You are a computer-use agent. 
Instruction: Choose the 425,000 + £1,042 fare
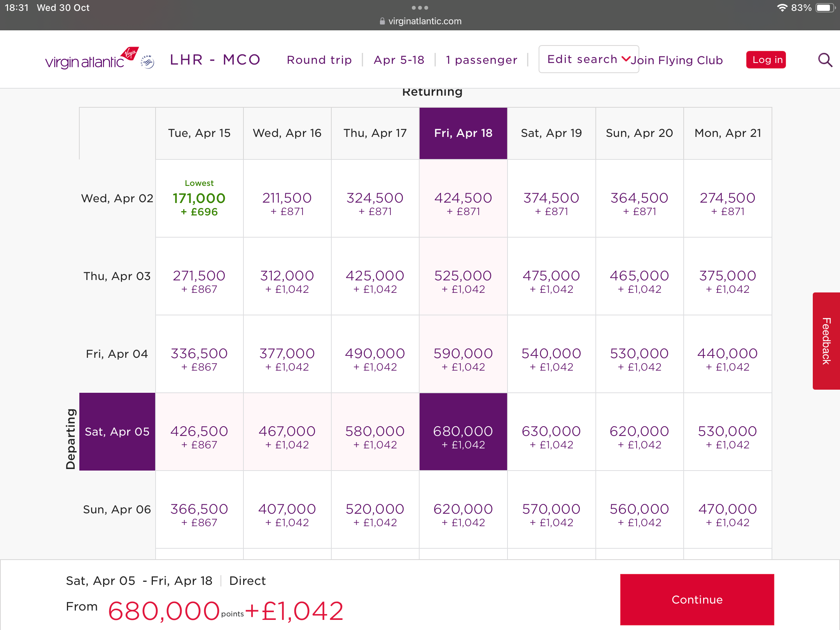pyautogui.click(x=375, y=276)
